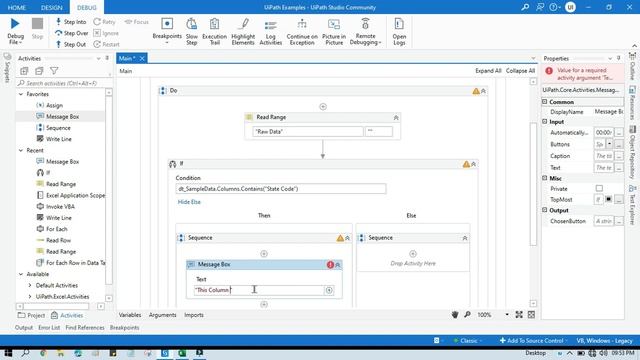
Task: Open the search icon in title bar
Action: tap(525, 7)
